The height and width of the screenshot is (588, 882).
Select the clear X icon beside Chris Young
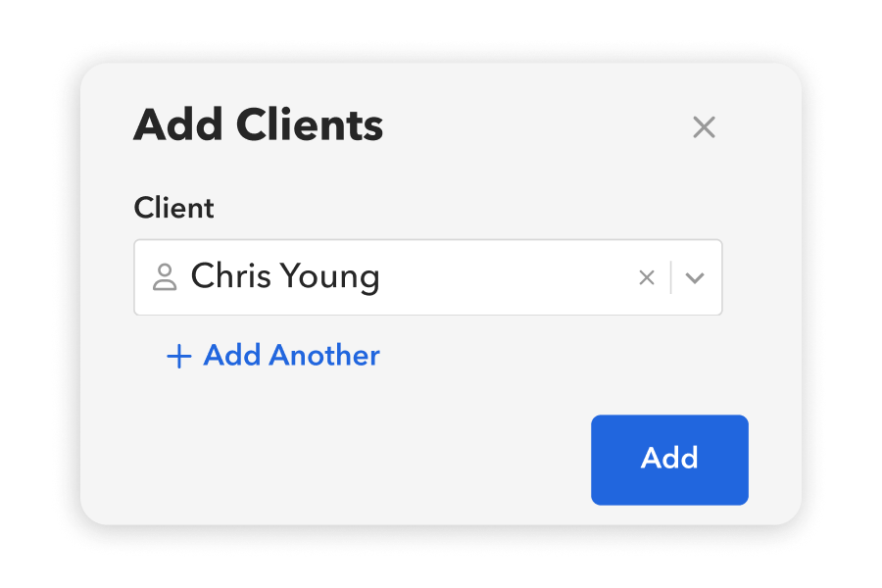[x=647, y=277]
